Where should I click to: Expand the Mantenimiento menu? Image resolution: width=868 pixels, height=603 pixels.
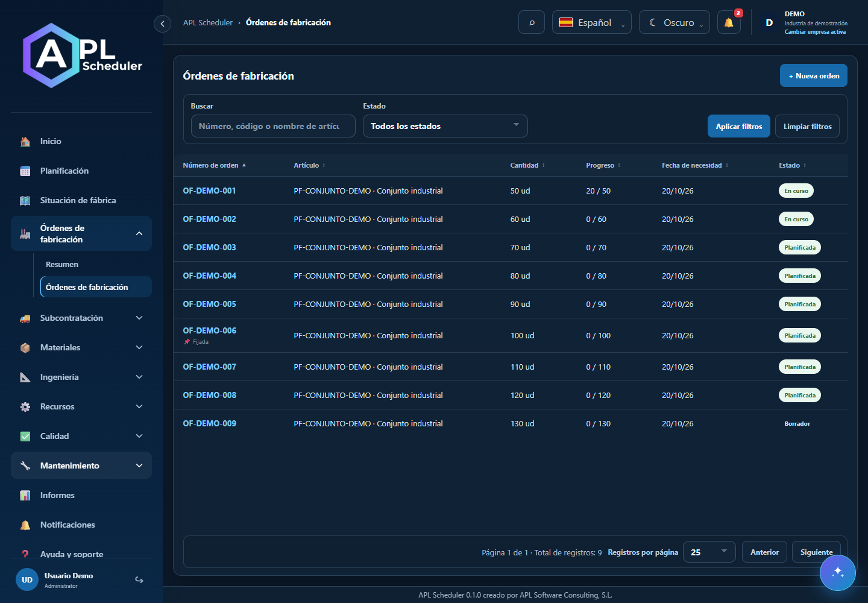(x=81, y=466)
